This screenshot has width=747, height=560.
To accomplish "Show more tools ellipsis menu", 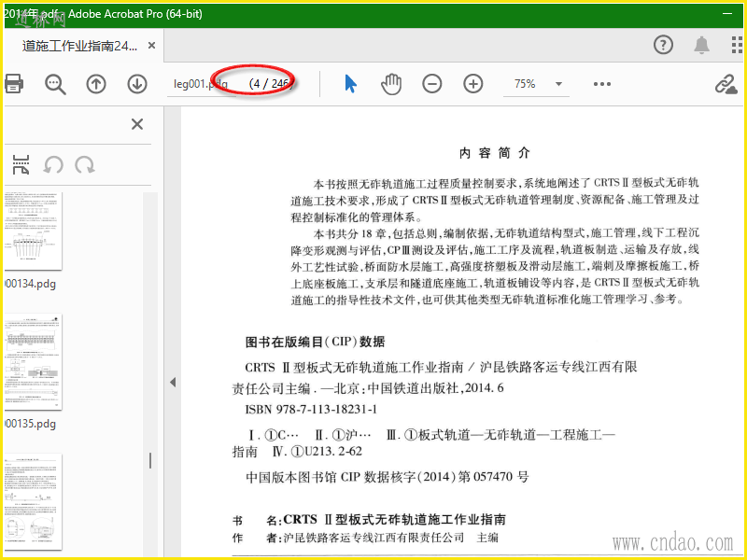I will tap(602, 84).
